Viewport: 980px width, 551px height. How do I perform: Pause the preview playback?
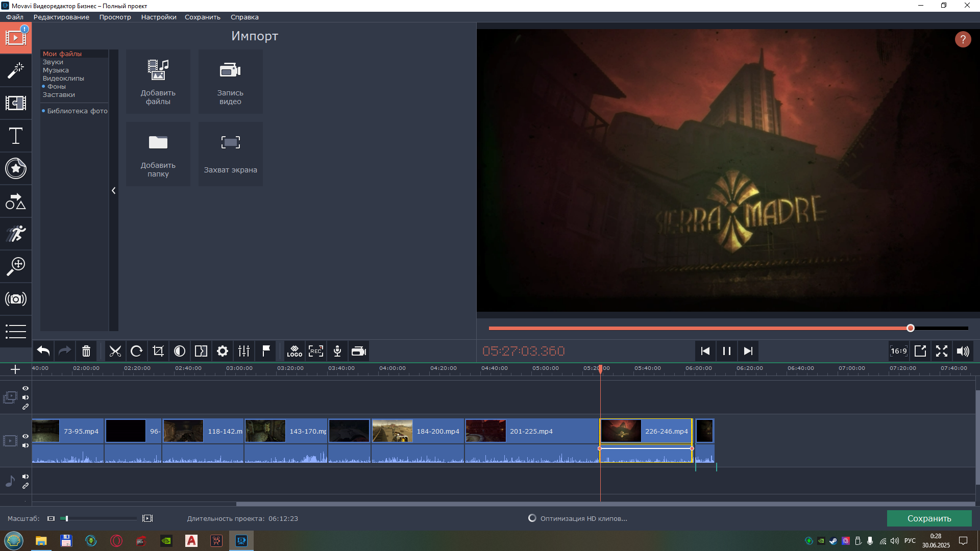click(727, 351)
